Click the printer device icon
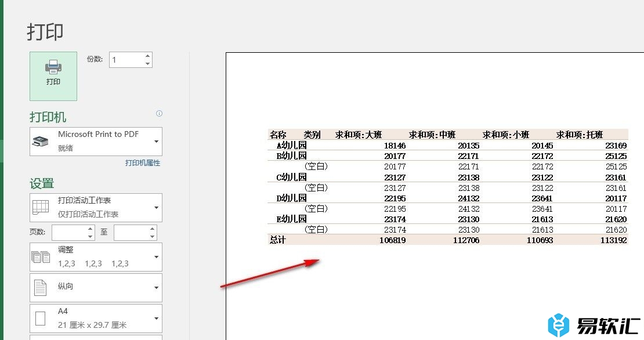644x340 pixels. [x=40, y=142]
